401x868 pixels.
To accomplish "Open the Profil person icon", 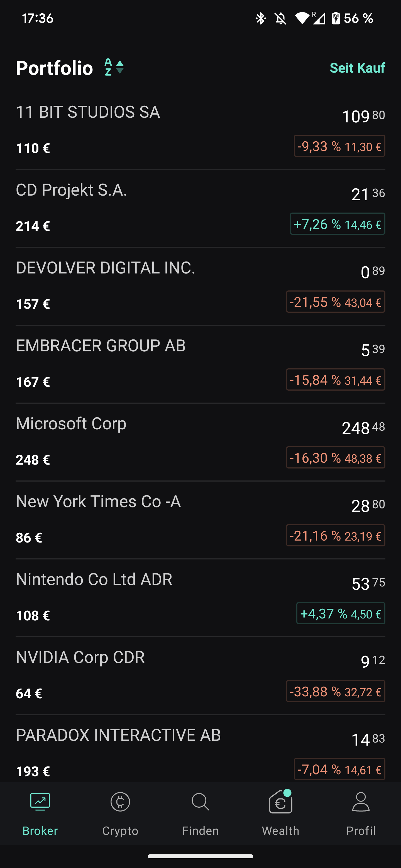I will pyautogui.click(x=361, y=802).
